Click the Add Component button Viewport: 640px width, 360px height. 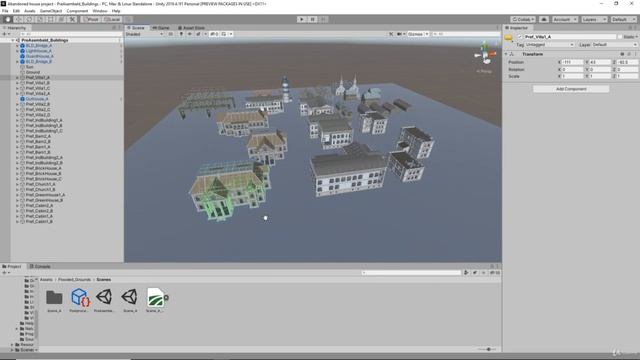coord(571,89)
